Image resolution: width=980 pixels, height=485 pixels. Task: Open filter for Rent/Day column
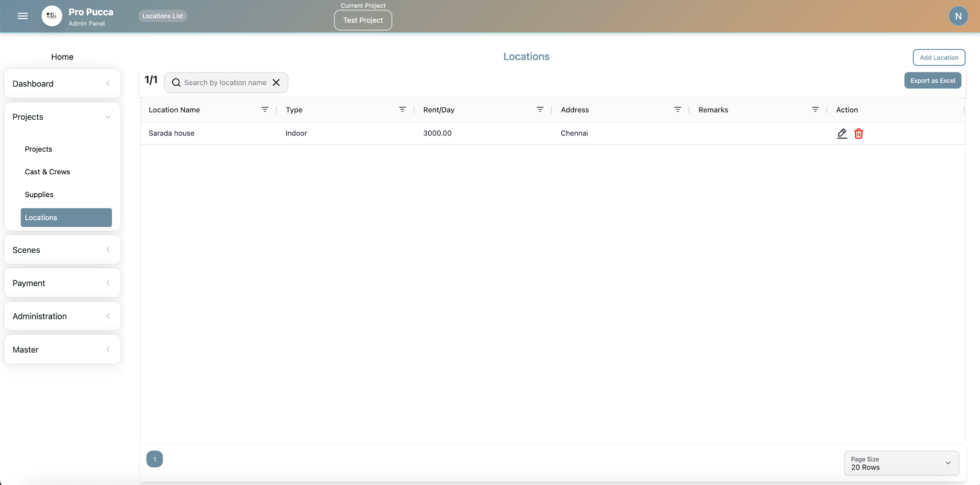[540, 110]
